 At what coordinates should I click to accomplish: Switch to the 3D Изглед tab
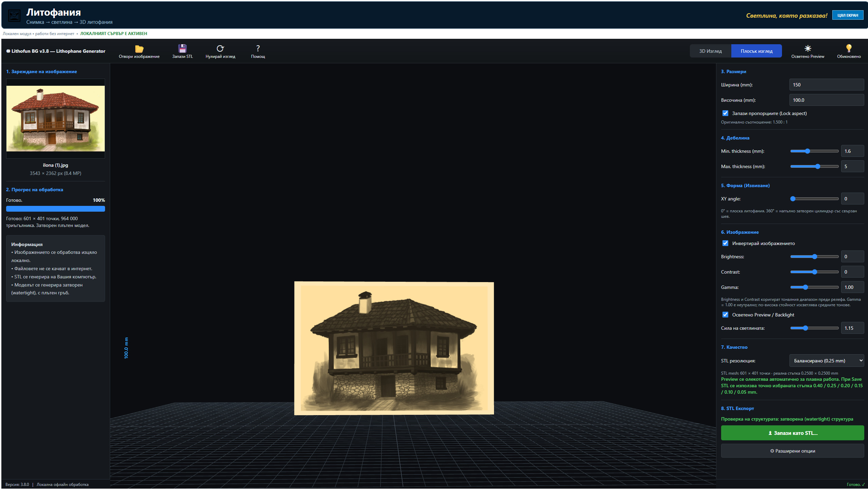click(710, 51)
